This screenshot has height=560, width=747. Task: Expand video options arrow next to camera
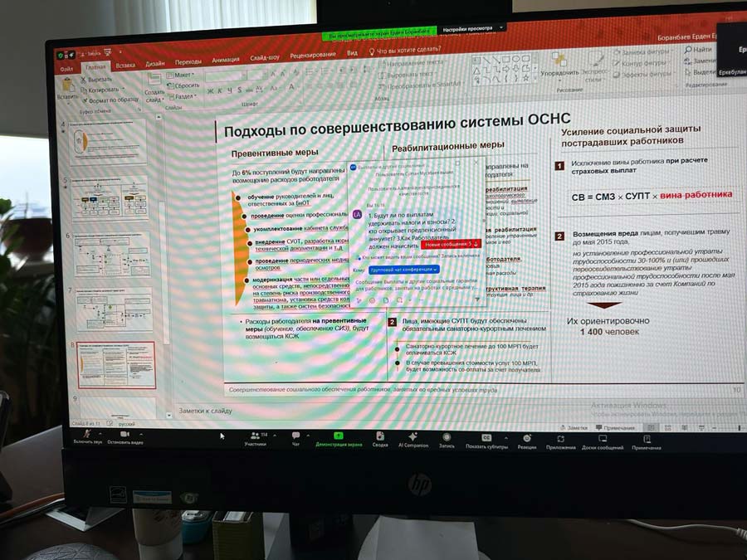tap(141, 434)
